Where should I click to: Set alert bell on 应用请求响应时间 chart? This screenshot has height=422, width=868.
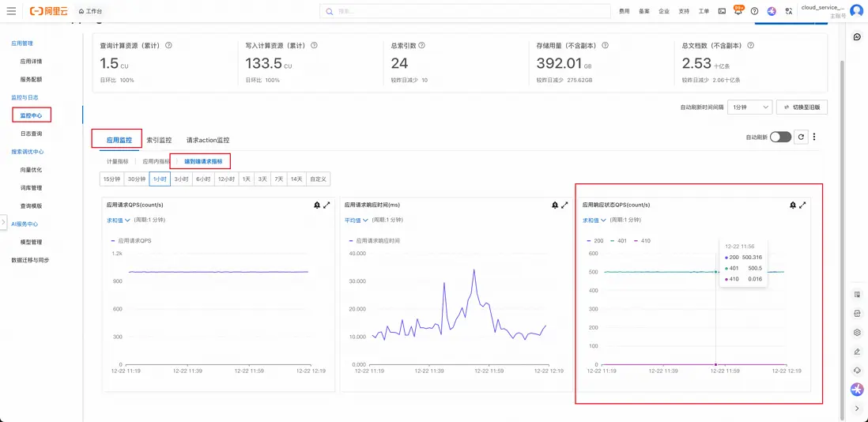554,205
